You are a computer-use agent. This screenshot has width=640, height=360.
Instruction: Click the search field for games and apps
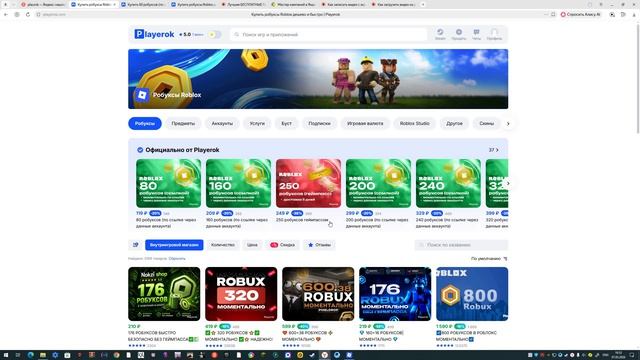click(x=329, y=35)
